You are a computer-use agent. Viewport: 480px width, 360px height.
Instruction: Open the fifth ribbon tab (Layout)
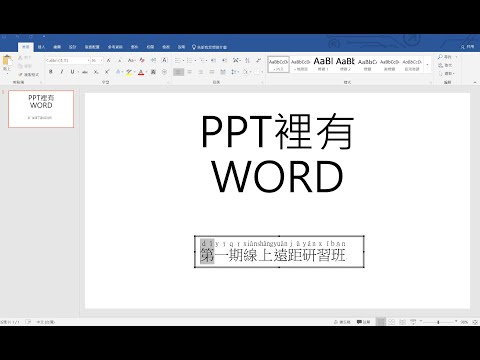(x=92, y=47)
